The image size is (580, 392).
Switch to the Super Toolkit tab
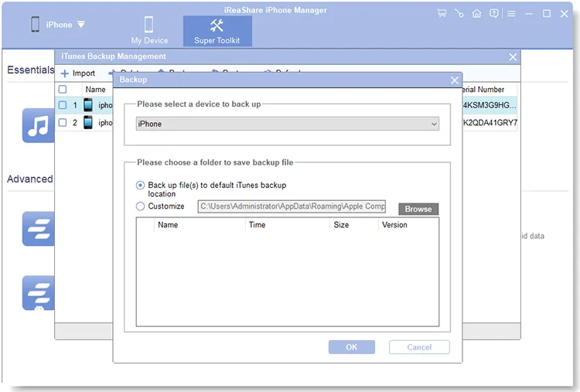pyautogui.click(x=217, y=31)
